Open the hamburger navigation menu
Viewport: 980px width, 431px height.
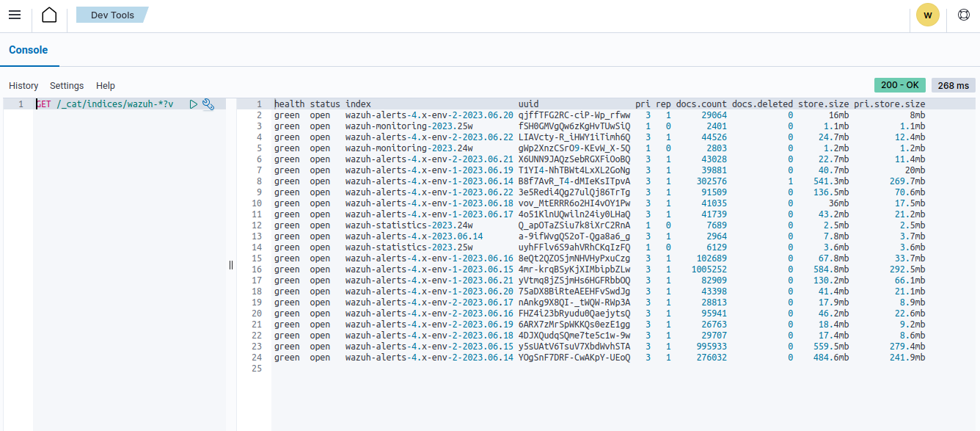point(15,15)
